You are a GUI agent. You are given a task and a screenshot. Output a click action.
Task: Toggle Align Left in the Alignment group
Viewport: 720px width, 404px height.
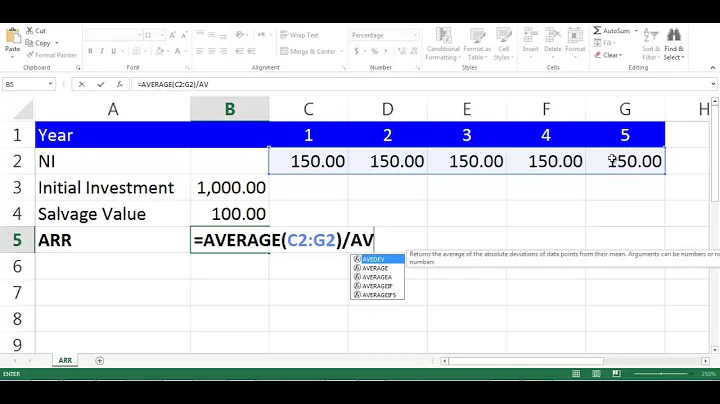click(x=200, y=51)
